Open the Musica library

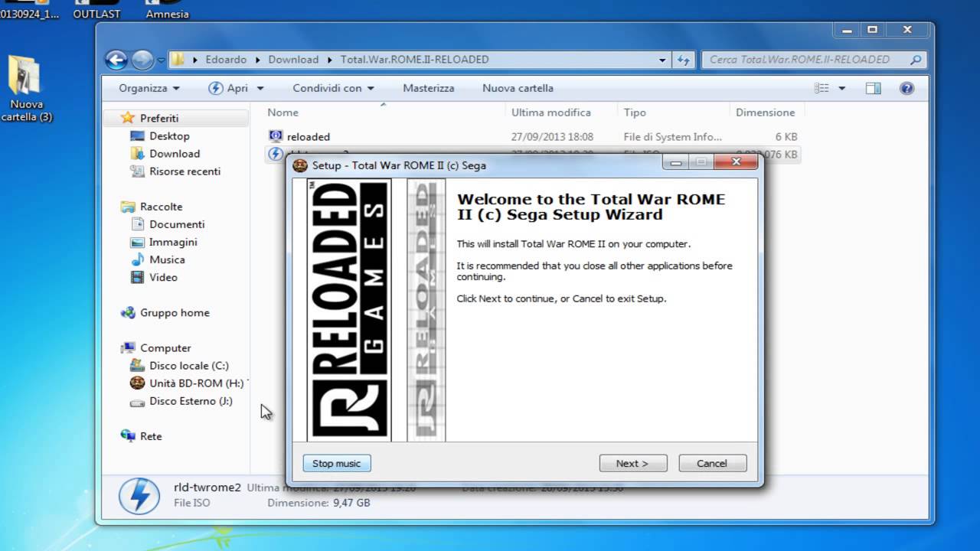(x=167, y=259)
